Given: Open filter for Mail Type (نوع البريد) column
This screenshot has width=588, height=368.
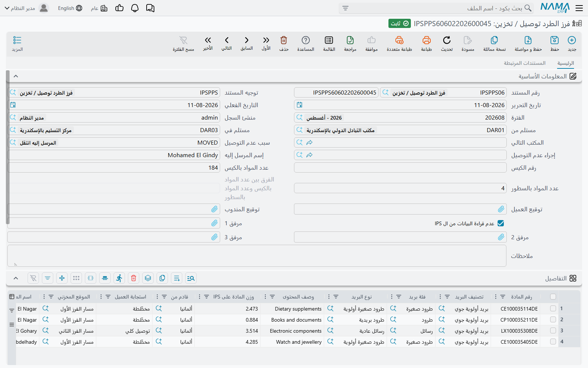Looking at the screenshot, I should 336,297.
